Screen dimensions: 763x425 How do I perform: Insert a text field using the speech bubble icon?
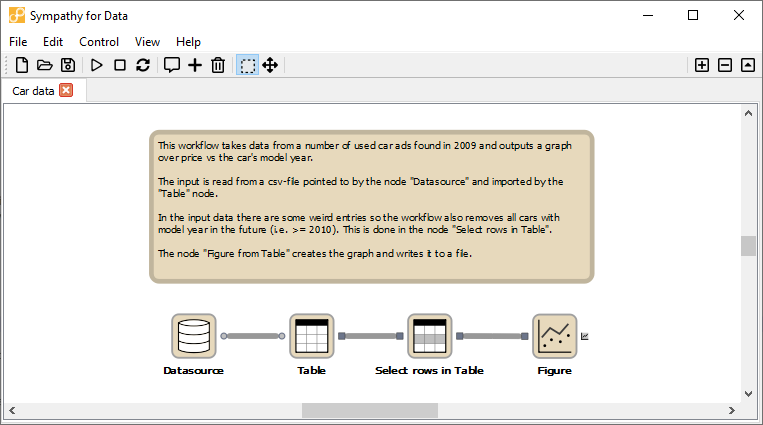pos(172,65)
